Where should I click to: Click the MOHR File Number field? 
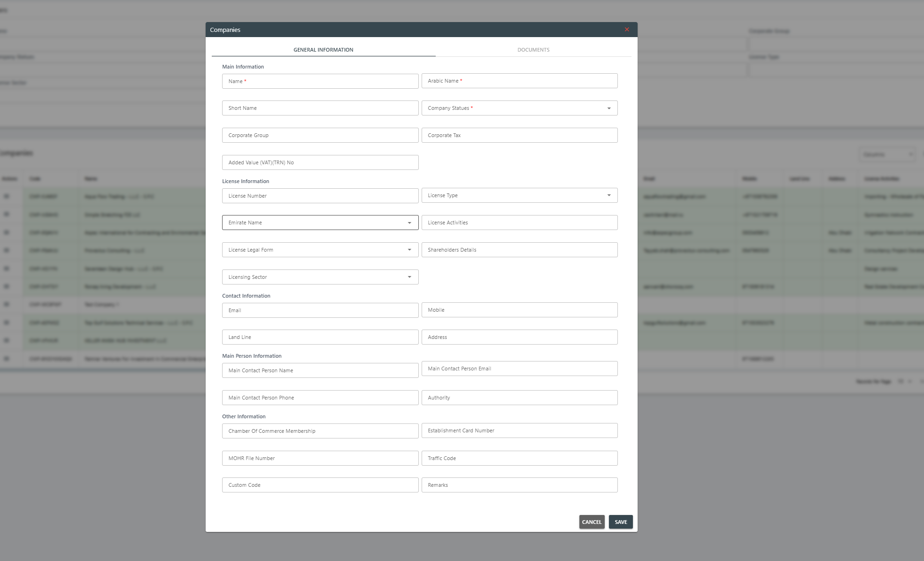point(320,458)
